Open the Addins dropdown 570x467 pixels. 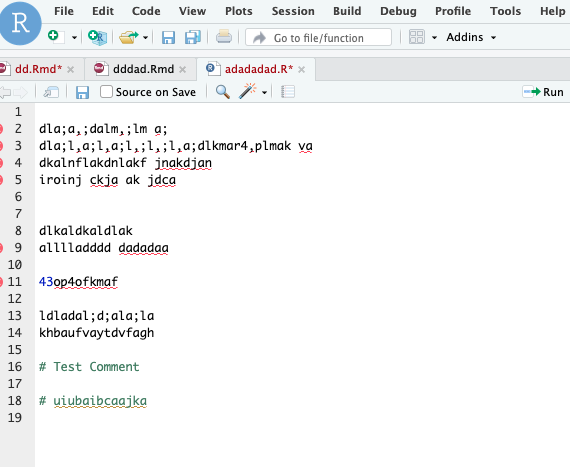pyautogui.click(x=471, y=37)
